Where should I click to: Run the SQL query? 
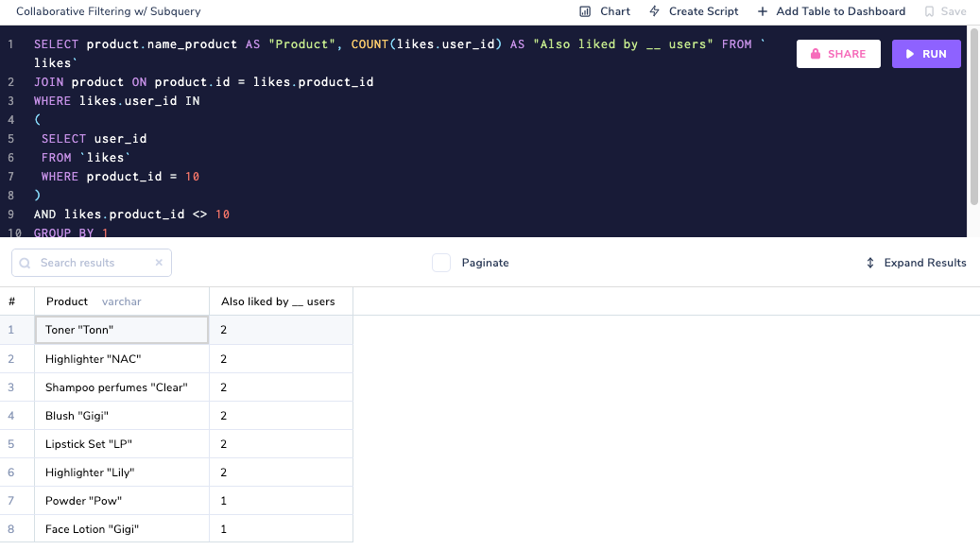[926, 54]
